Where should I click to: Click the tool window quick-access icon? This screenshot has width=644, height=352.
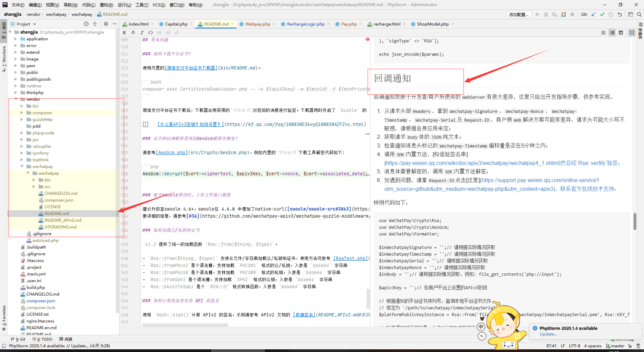pos(4,346)
